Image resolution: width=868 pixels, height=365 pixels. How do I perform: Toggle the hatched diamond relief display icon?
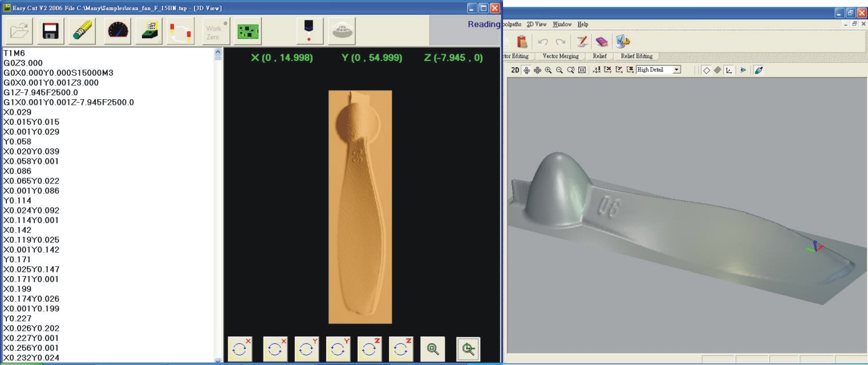pos(717,70)
